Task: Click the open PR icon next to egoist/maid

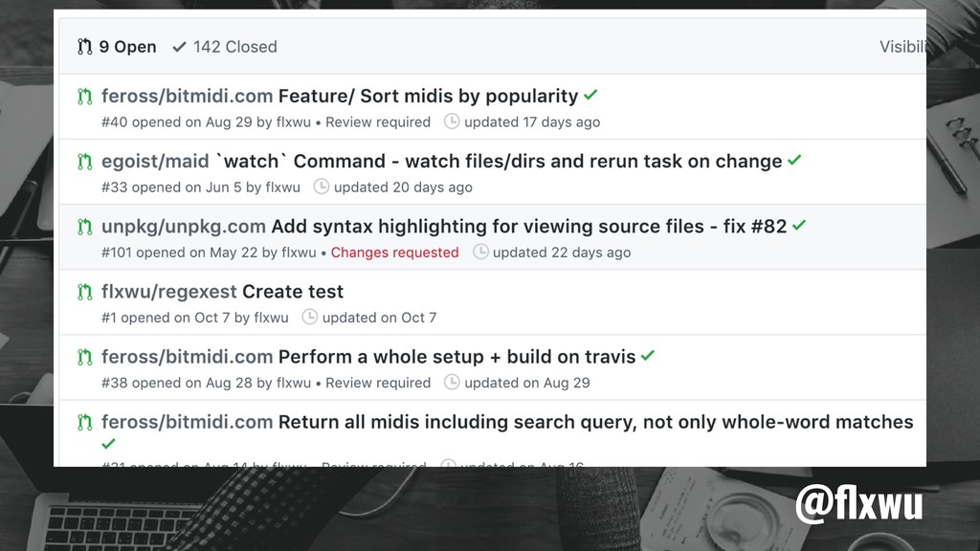Action: 84,161
